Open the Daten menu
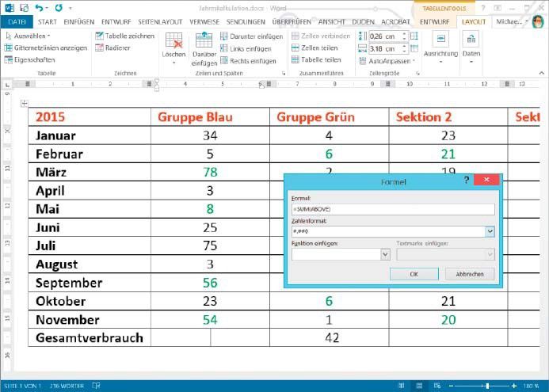 point(471,48)
